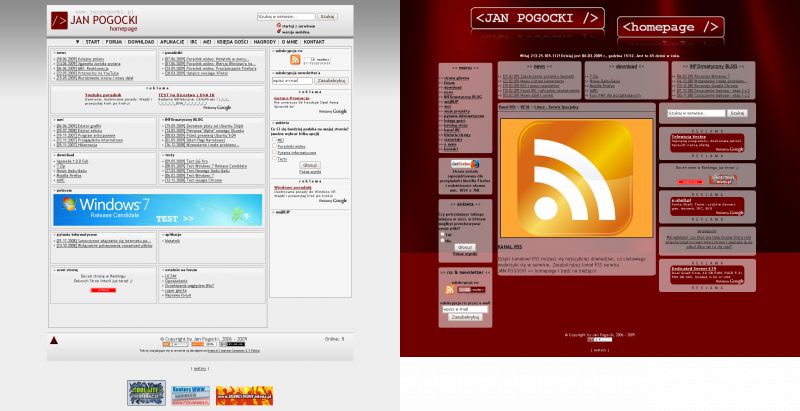Click the 'KANAŁ RSS' link under the RSS image

click(510, 247)
